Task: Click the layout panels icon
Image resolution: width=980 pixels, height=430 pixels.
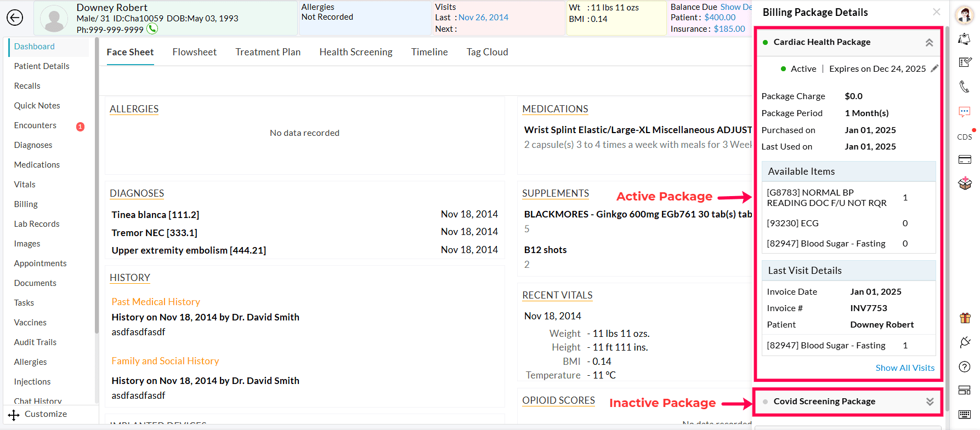Action: coord(965,390)
